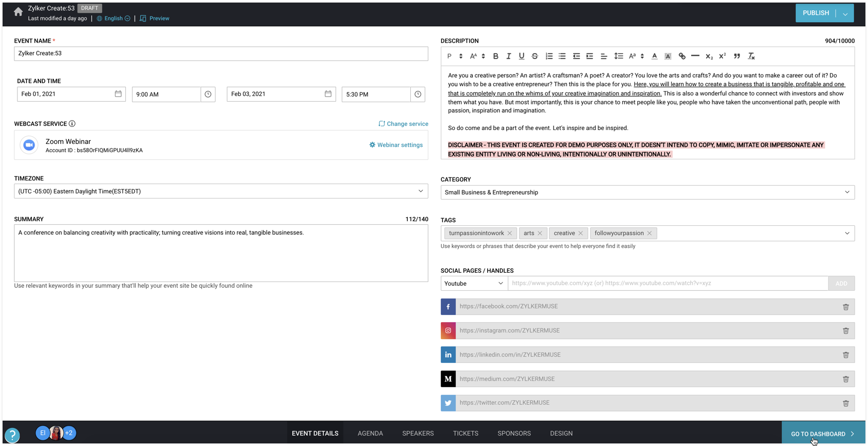868x446 pixels.
Task: Insert blockquote in description editor
Action: coord(737,56)
